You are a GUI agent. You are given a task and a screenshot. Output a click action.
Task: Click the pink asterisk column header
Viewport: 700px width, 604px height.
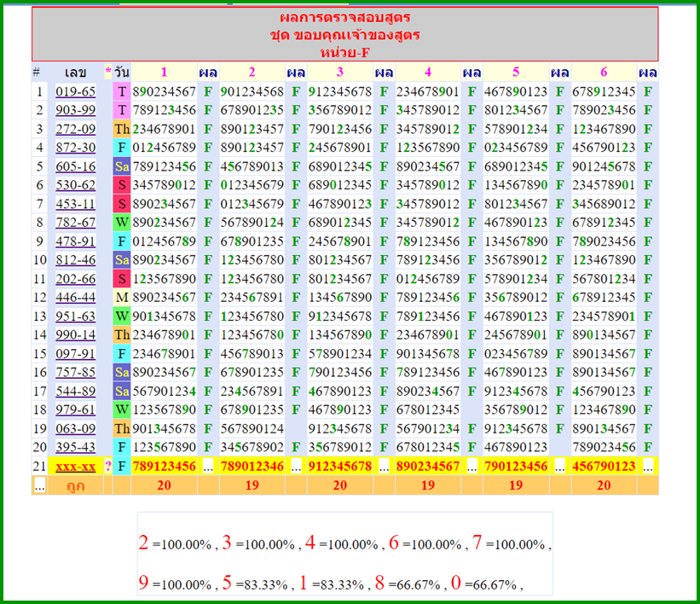pos(108,72)
